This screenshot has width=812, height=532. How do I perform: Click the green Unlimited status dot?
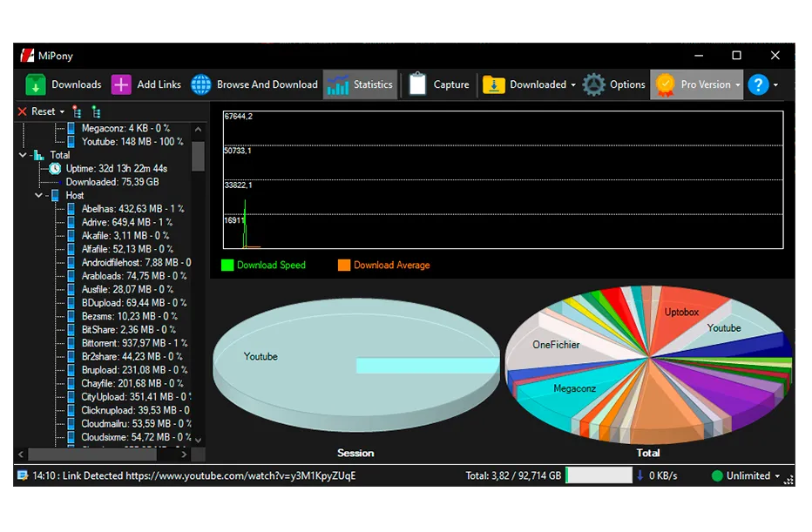coord(717,475)
